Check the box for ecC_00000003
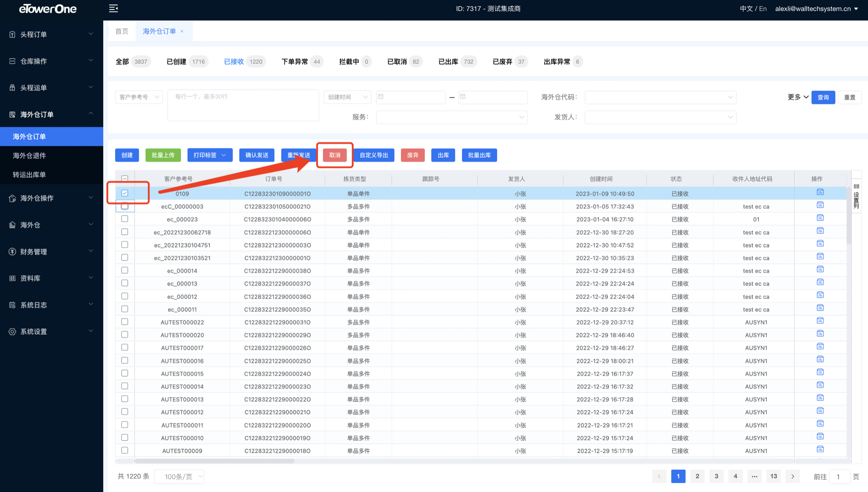Image resolution: width=868 pixels, height=492 pixels. tap(125, 206)
